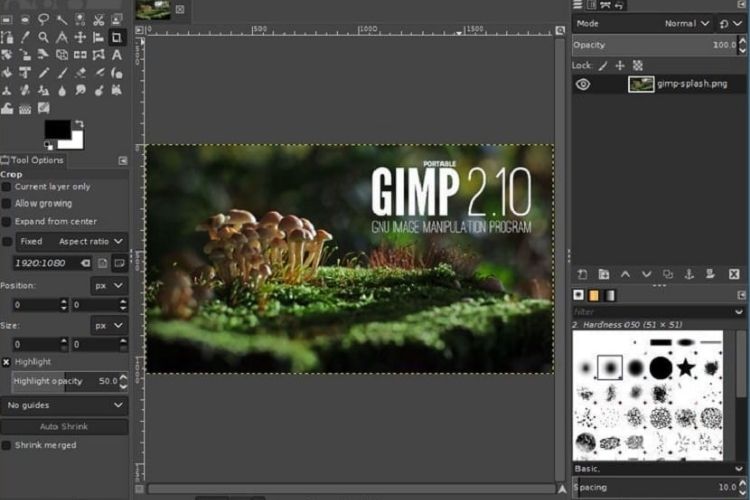The height and width of the screenshot is (500, 750).
Task: Activate the Color Picker eyedropper tool
Action: point(25,37)
